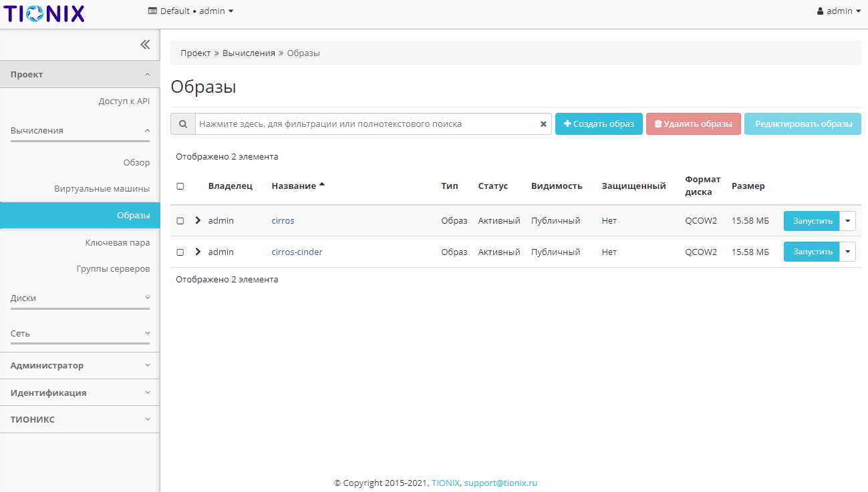
Task: Open the cirros-cinder image link
Action: (x=297, y=252)
